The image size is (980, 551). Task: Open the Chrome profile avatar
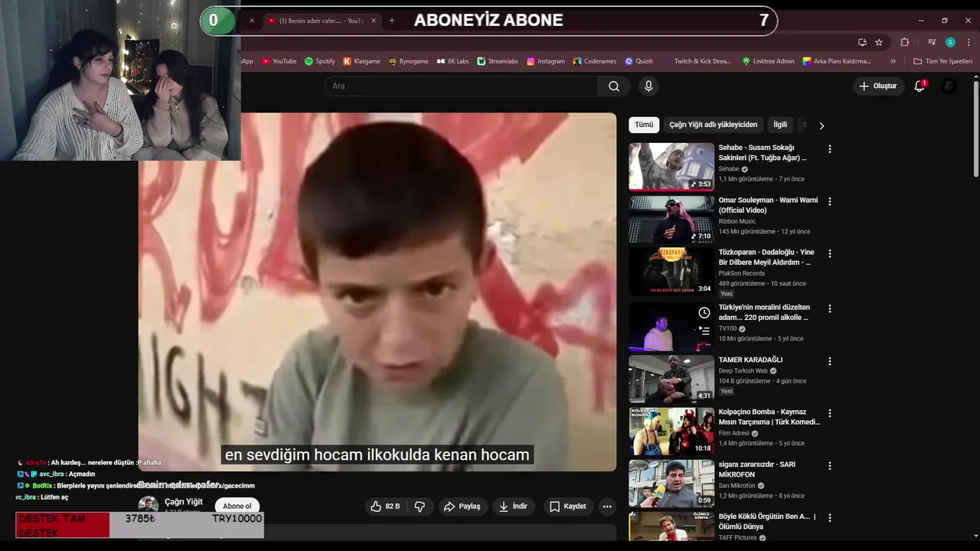tap(950, 42)
